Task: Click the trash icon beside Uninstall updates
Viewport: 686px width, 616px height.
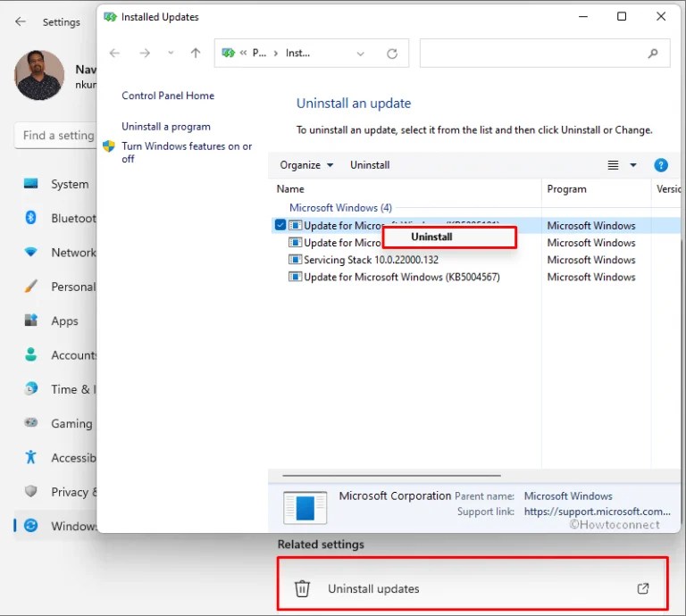Action: [302, 588]
